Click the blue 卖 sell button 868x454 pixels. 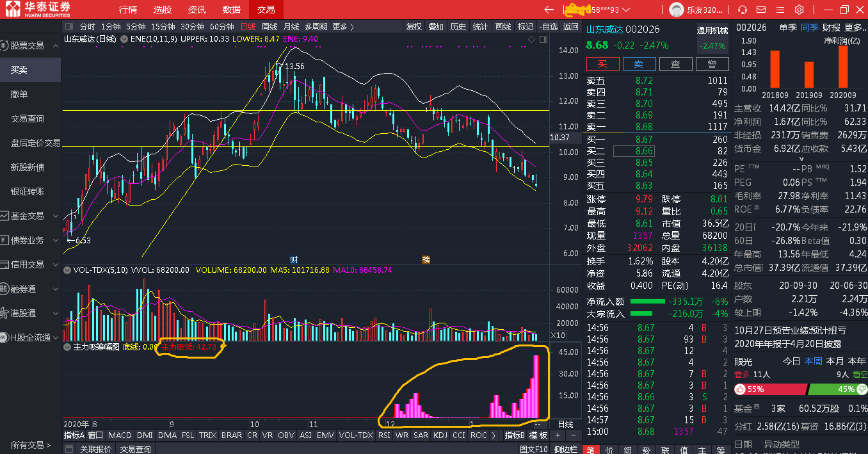click(639, 64)
